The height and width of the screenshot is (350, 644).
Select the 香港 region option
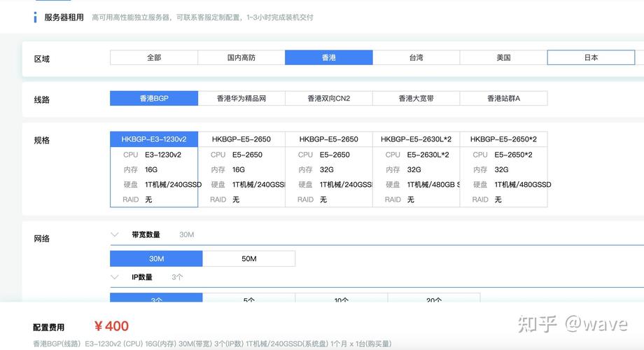click(x=328, y=57)
